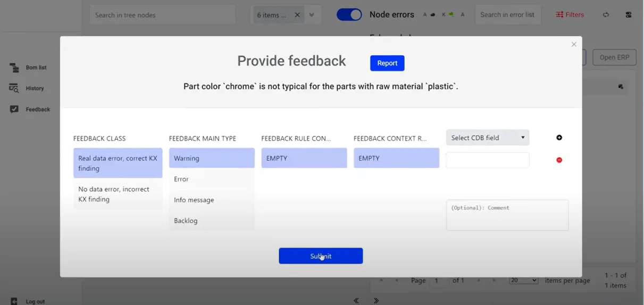
Task: Click the Log out label
Action: tap(35, 301)
